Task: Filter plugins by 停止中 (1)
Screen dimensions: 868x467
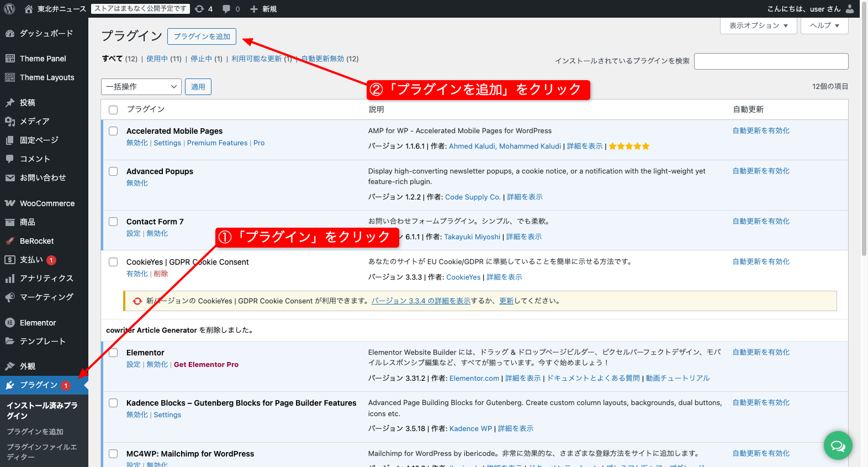Action: point(207,59)
